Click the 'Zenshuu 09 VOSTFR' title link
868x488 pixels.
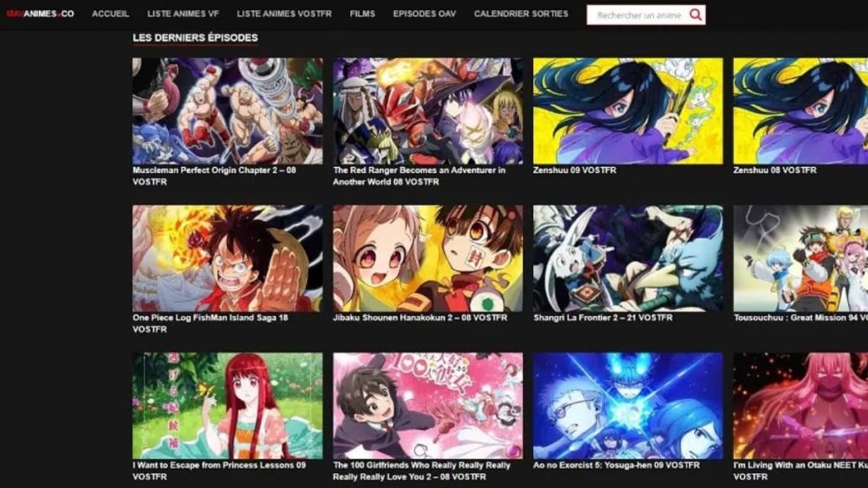(575, 170)
